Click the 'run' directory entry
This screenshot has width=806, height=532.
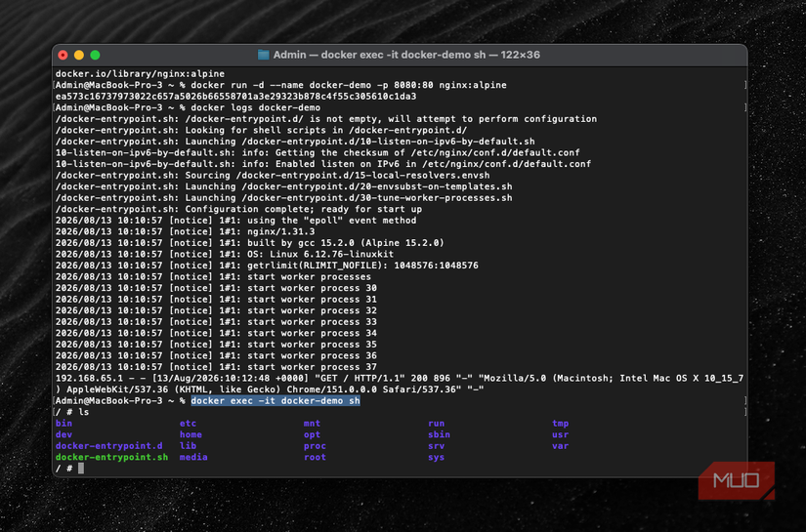click(437, 424)
